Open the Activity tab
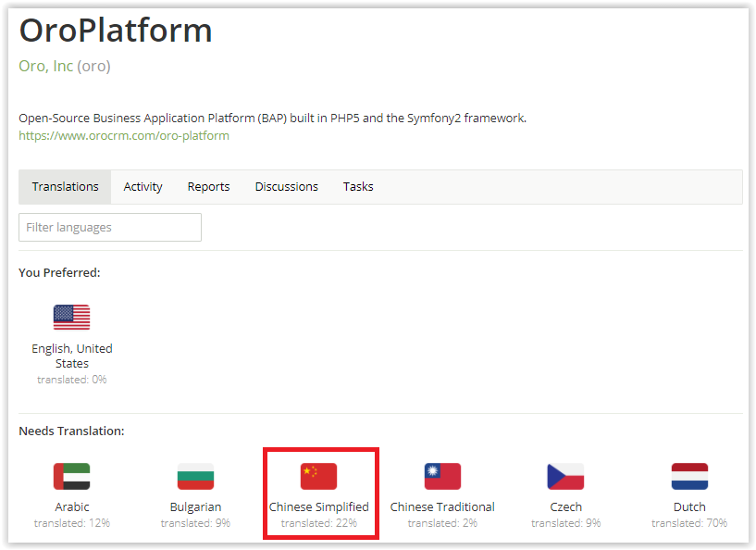 click(x=143, y=187)
